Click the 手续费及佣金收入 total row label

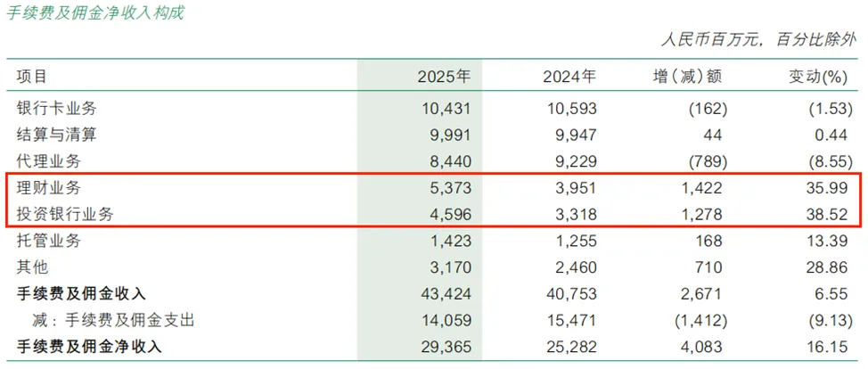point(81,294)
